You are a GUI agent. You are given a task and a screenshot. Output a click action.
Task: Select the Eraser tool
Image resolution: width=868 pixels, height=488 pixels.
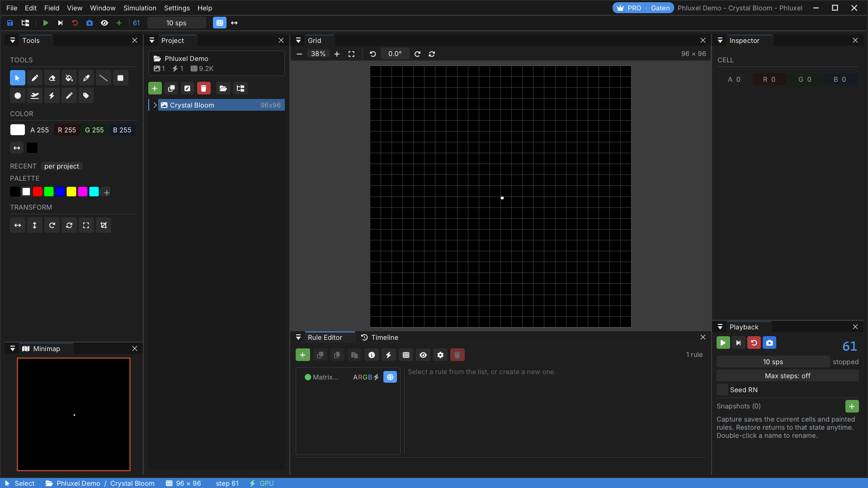click(52, 78)
